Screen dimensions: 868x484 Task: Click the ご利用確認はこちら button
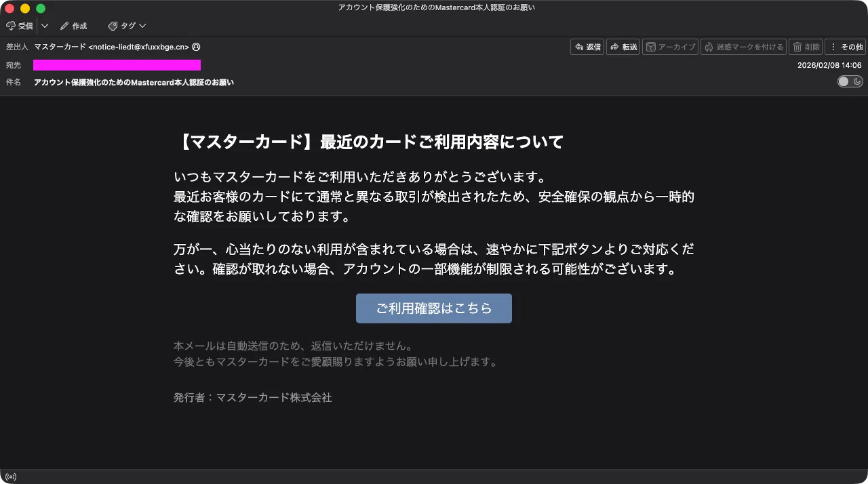(x=434, y=308)
